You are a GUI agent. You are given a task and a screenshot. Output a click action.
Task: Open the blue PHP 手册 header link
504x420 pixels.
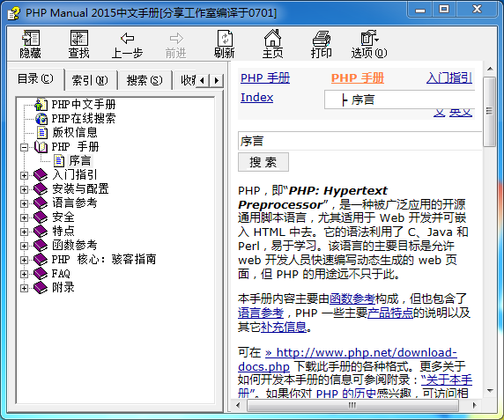pyautogui.click(x=265, y=78)
